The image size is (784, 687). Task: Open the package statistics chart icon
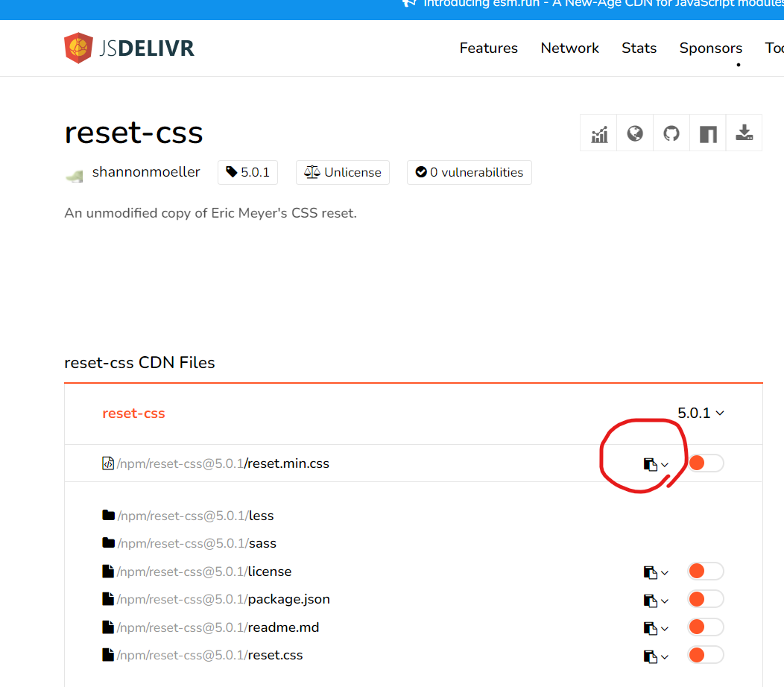[599, 133]
